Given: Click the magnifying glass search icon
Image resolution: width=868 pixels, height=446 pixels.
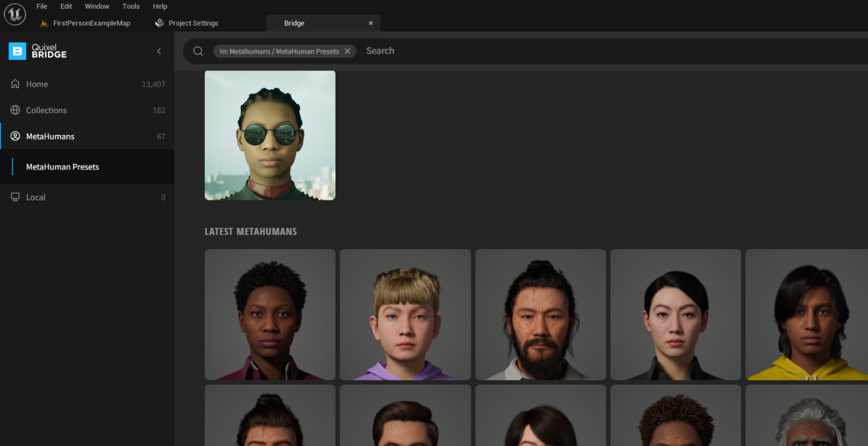Looking at the screenshot, I should click(198, 51).
